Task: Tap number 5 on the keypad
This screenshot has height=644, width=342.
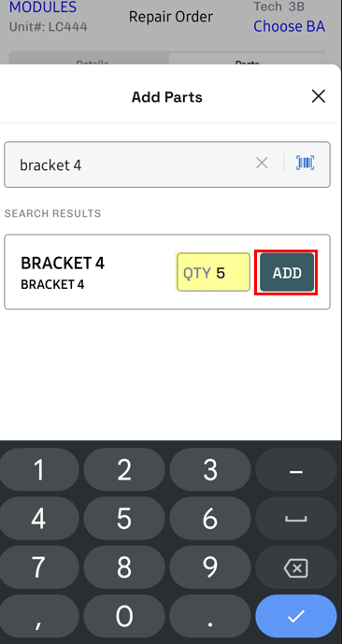Action: point(124,519)
